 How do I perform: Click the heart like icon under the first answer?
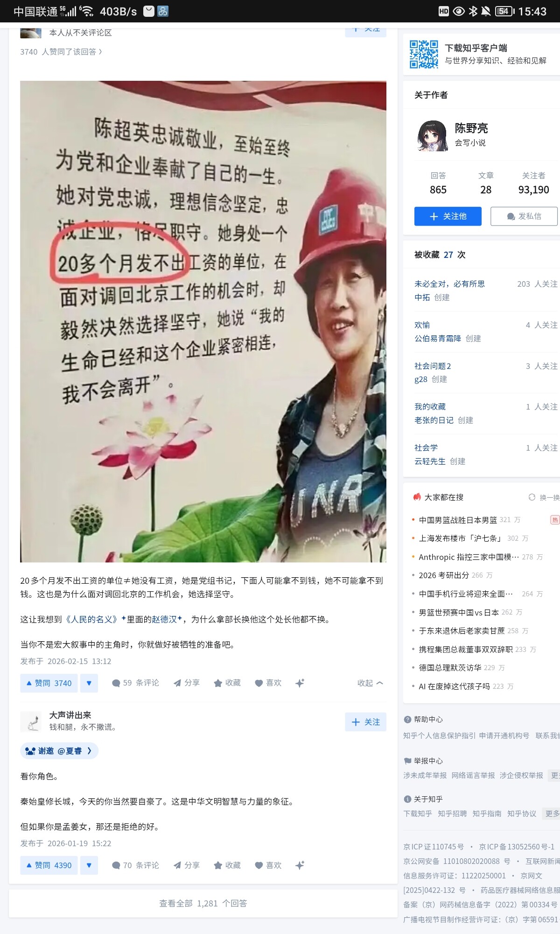(259, 683)
